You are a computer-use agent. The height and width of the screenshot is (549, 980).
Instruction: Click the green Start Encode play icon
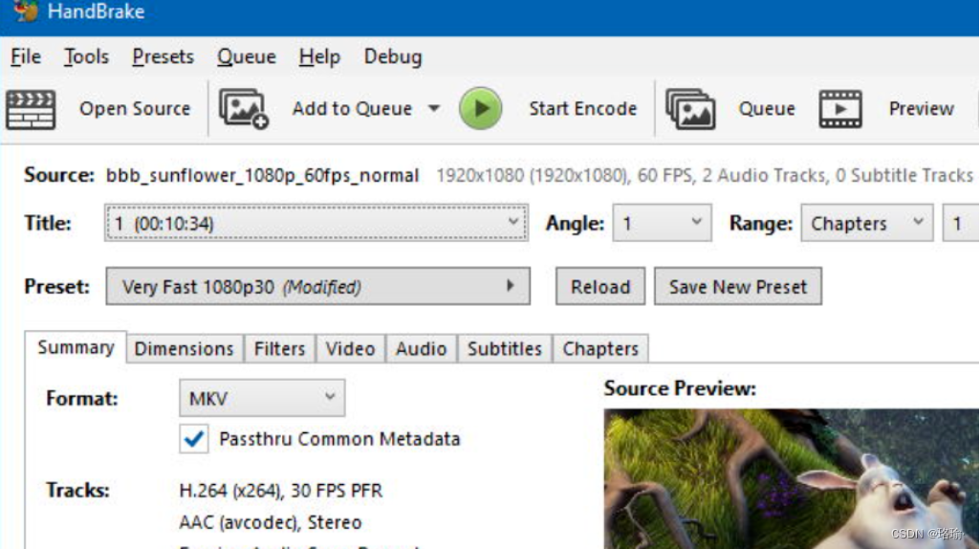pos(480,109)
